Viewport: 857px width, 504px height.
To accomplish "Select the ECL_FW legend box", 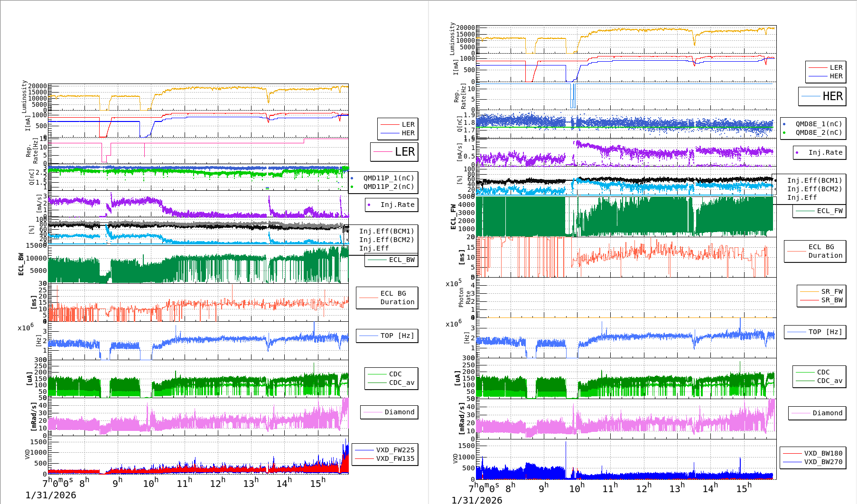I will click(819, 211).
